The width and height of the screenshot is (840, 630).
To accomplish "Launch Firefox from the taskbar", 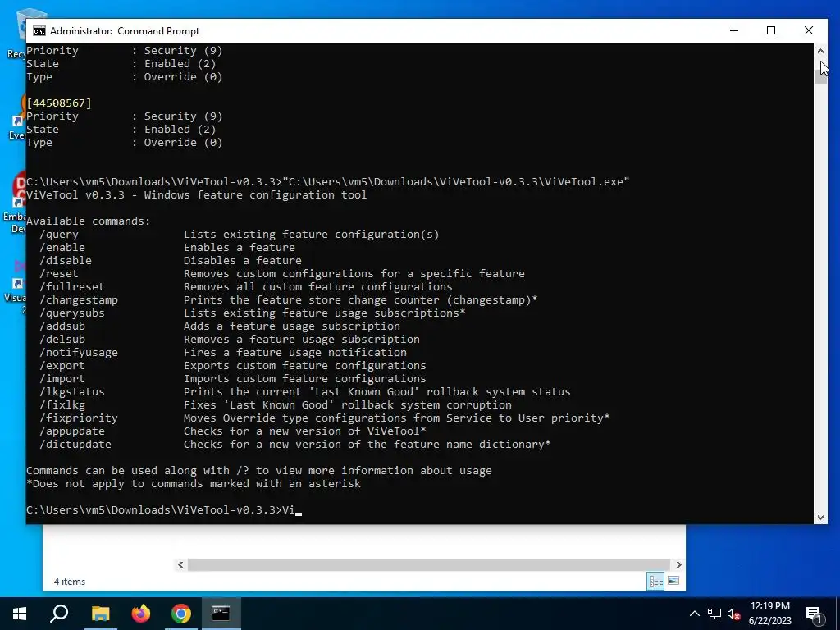I will [x=141, y=614].
